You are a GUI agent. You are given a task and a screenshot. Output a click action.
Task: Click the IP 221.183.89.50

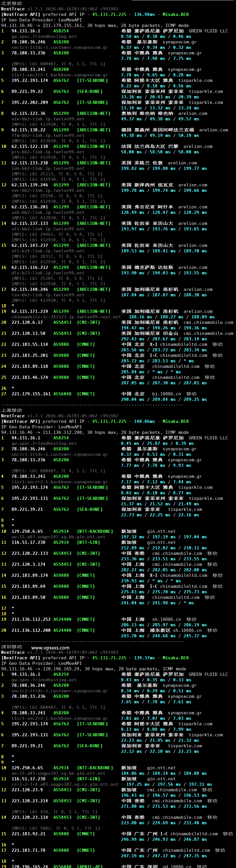coord(28,598)
